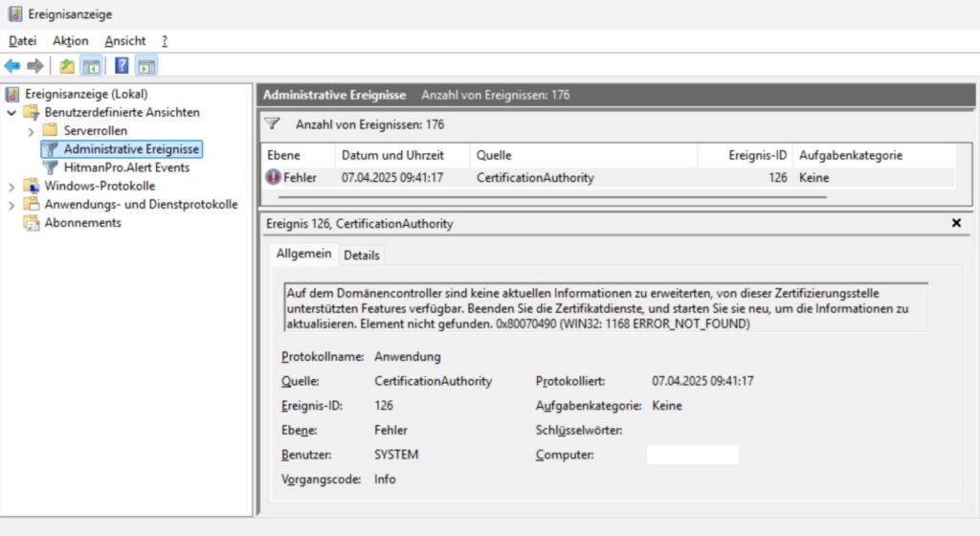
Task: Open the Aktion menu
Action: coord(70,40)
